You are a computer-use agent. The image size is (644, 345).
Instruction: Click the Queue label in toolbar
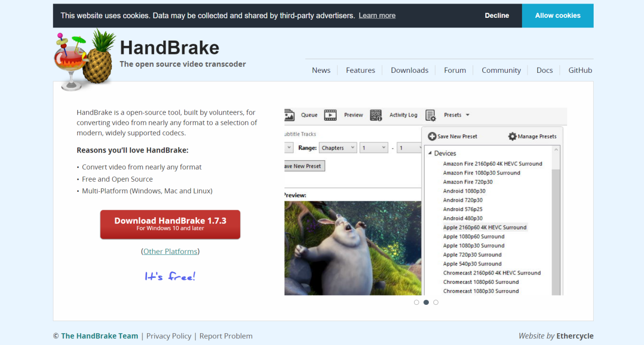309,115
